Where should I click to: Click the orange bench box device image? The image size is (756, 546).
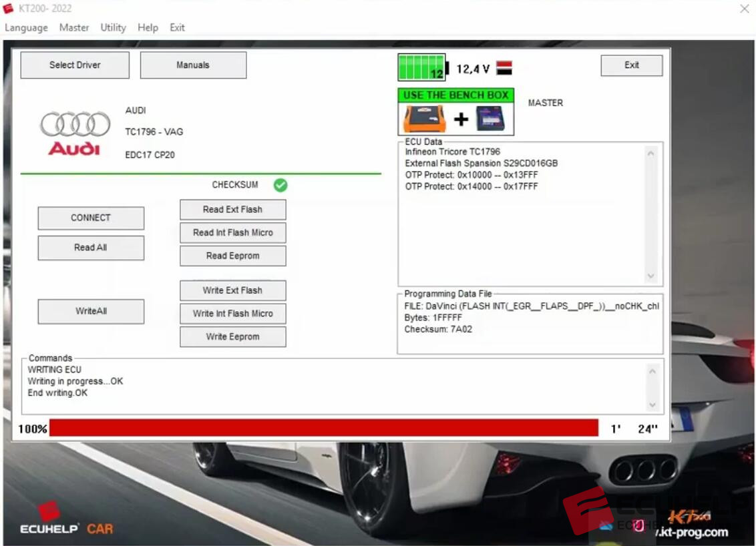pos(424,119)
